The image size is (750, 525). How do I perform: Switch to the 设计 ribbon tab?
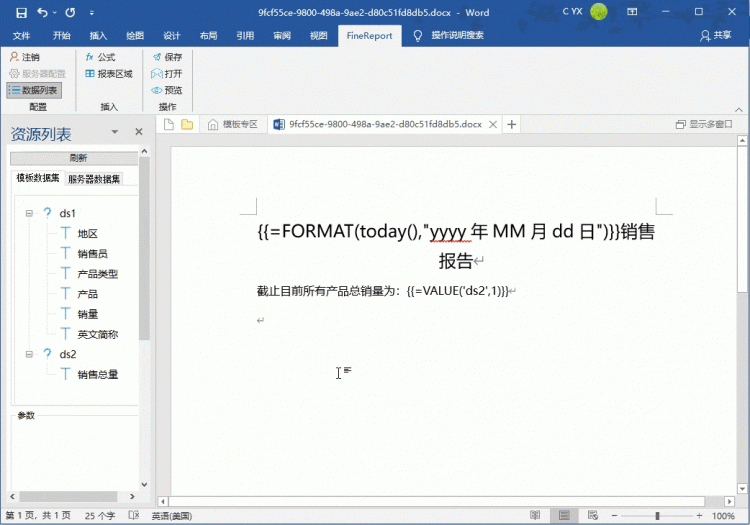click(x=172, y=35)
